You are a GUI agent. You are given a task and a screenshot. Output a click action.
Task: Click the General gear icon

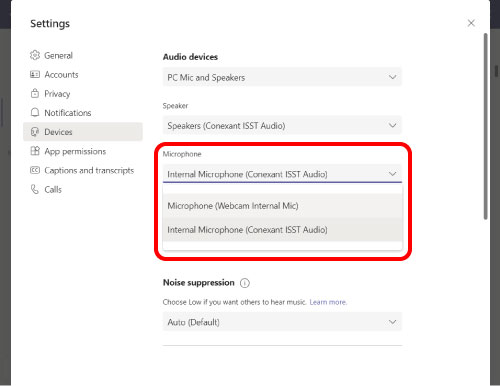pyautogui.click(x=35, y=55)
